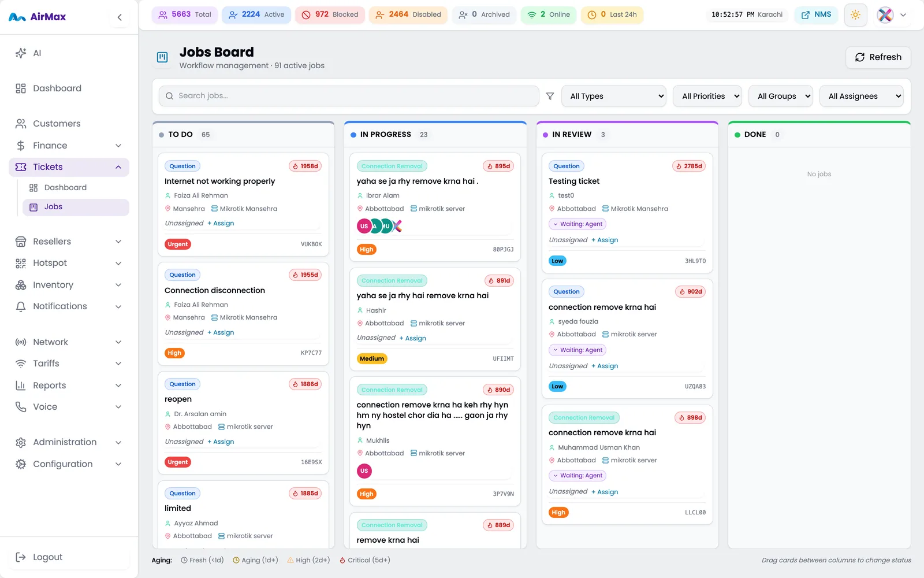The height and width of the screenshot is (578, 924).
Task: Assign the 'reopen' job
Action: (x=221, y=442)
